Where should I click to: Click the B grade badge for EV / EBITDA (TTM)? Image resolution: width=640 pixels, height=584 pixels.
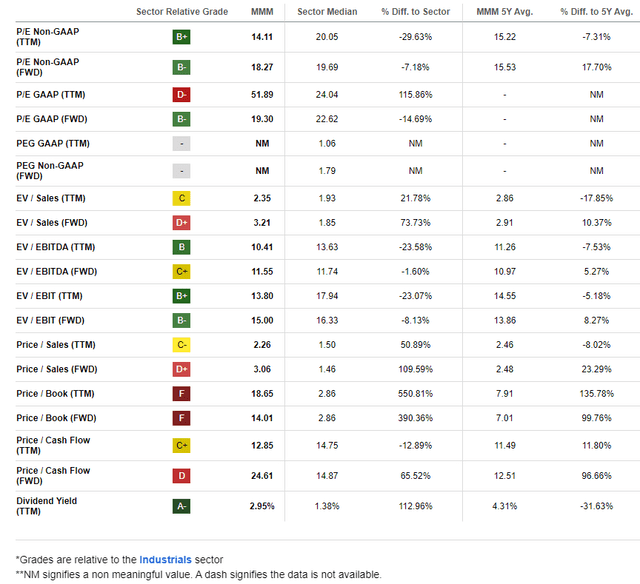tap(181, 247)
